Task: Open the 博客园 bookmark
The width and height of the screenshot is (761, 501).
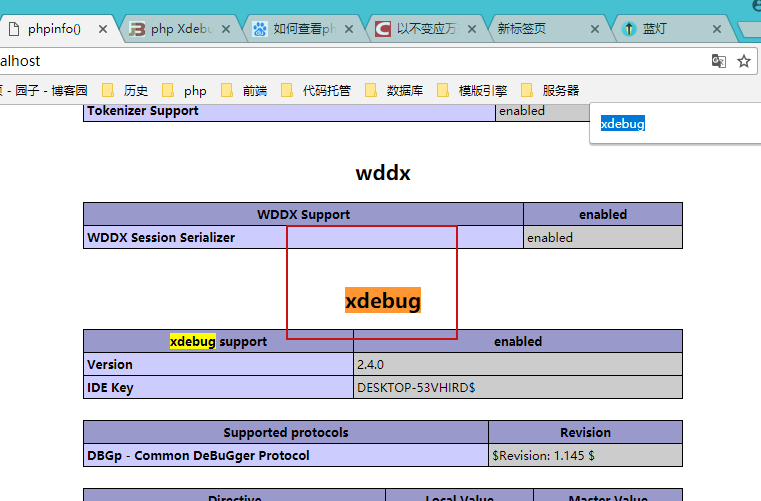Action: [x=44, y=90]
